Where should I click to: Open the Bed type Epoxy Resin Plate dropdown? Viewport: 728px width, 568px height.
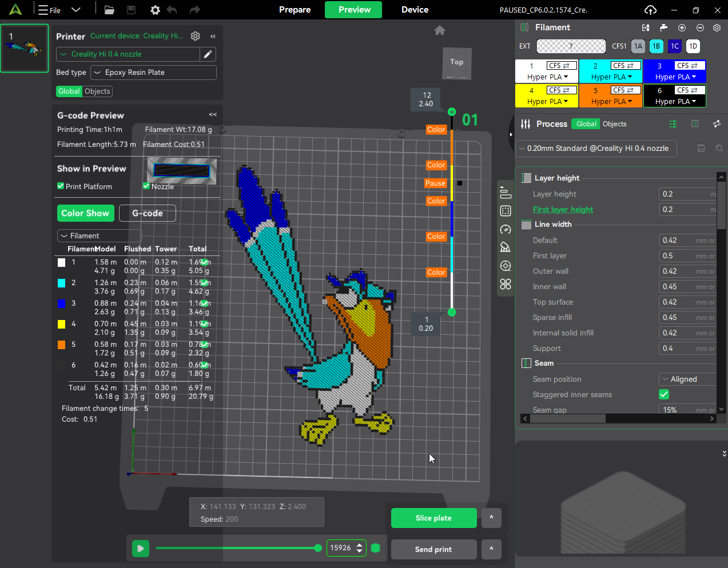point(154,73)
